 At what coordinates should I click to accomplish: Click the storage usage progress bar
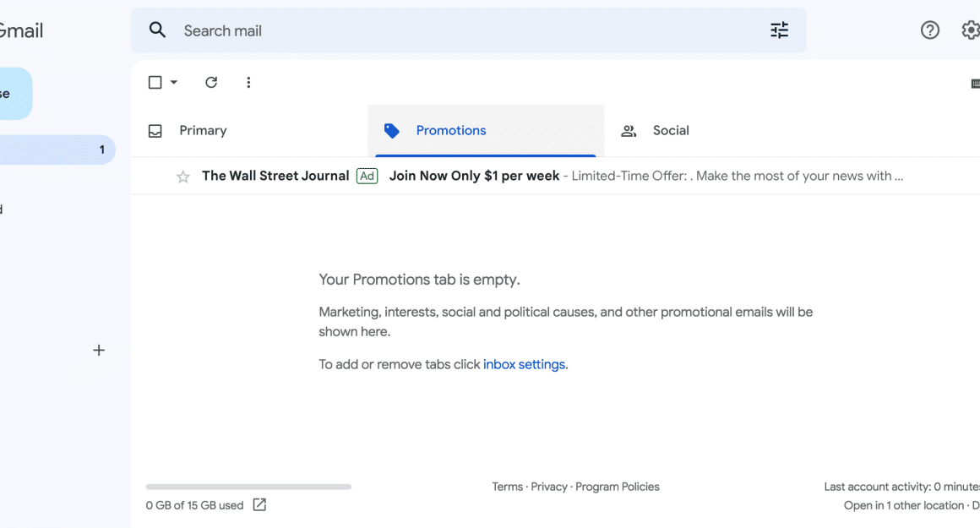(x=248, y=487)
